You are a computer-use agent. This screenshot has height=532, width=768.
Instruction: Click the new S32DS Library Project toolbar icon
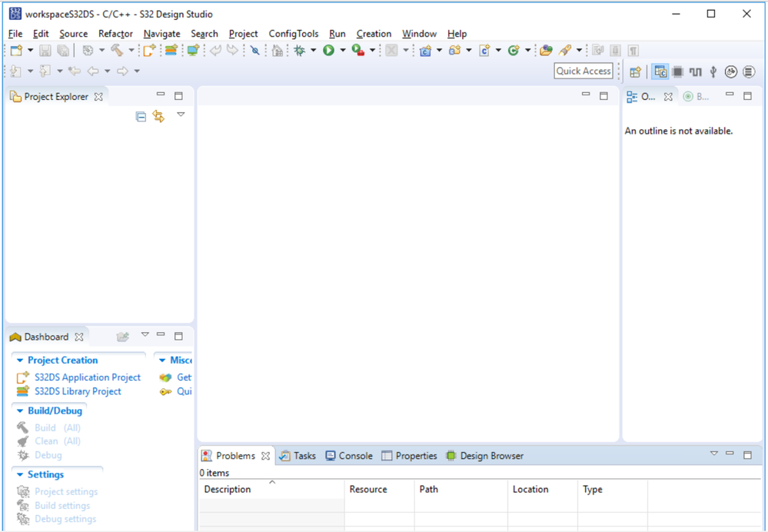(x=171, y=50)
